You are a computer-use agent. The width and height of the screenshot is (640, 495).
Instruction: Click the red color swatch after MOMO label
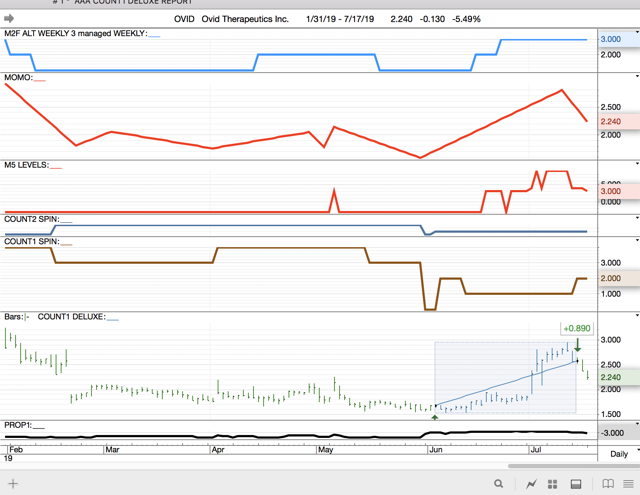(40, 80)
